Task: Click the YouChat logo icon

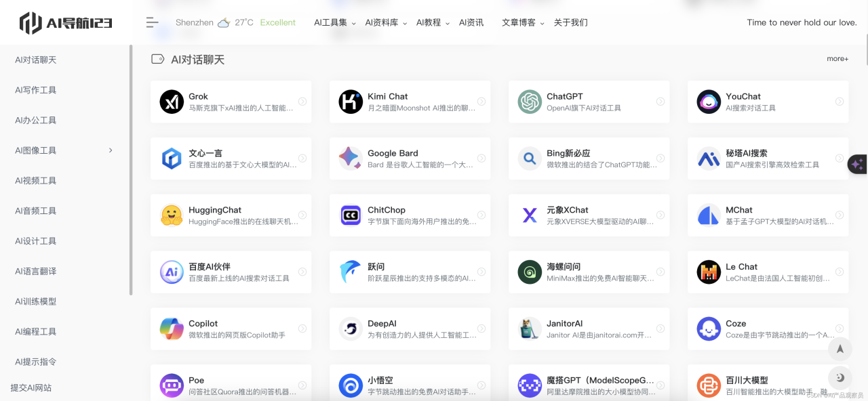Action: pyautogui.click(x=709, y=102)
